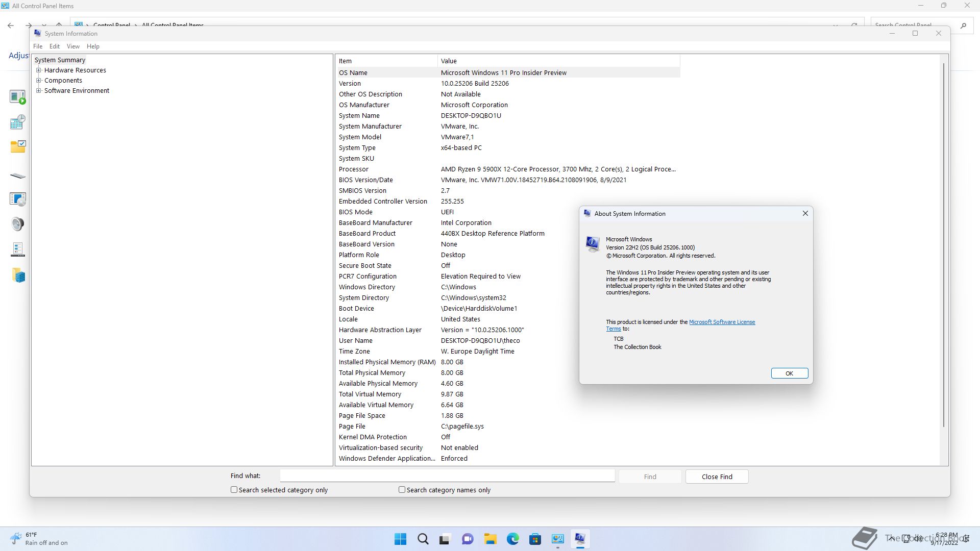Open the Taskbar and Navigation icon
This screenshot has width=980, height=551.
click(x=18, y=249)
